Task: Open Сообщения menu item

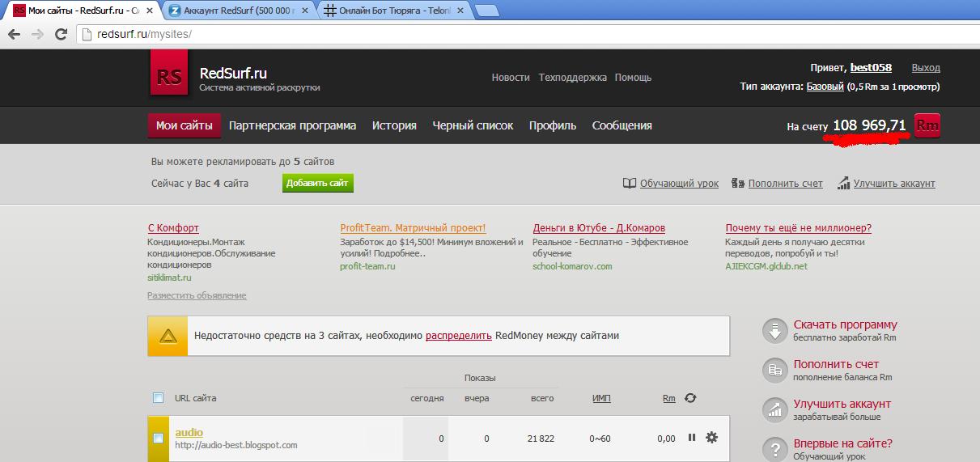Action: click(622, 125)
